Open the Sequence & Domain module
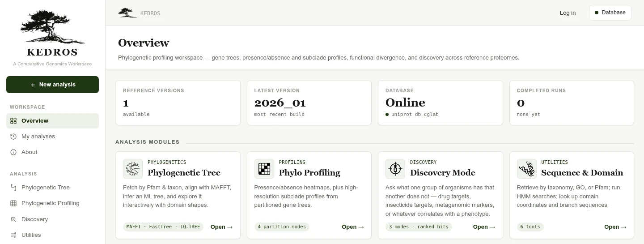 [x=615, y=227]
